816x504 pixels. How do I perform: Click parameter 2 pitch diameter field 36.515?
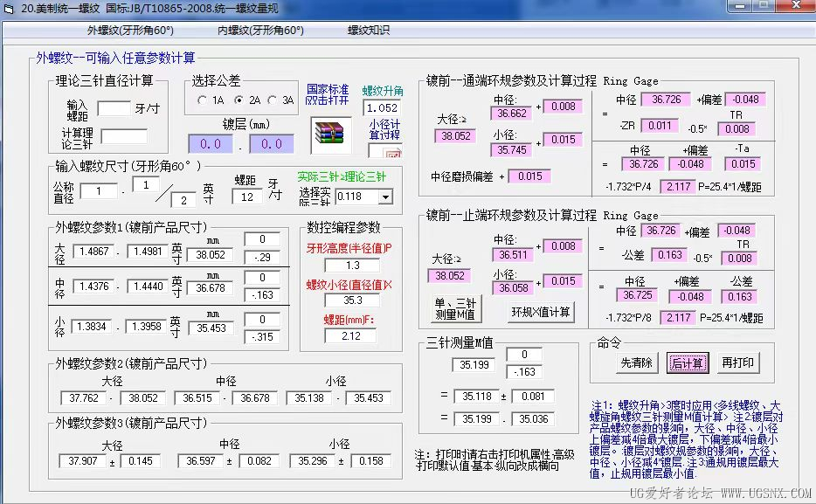(x=197, y=398)
